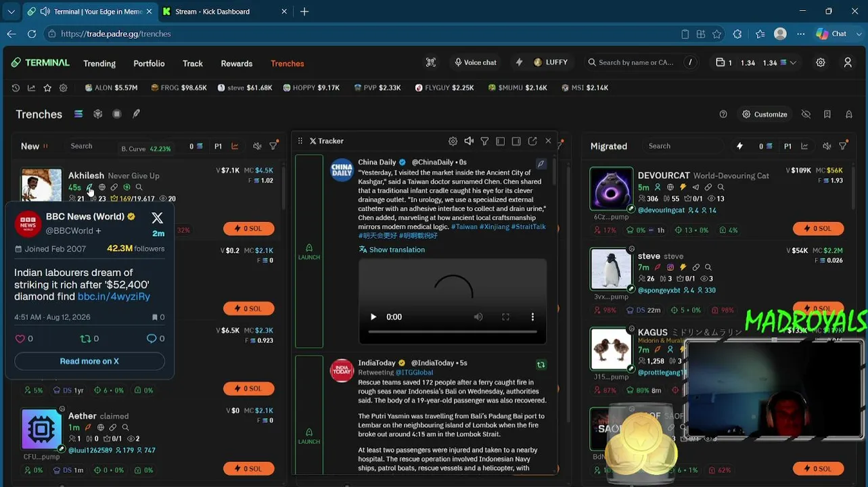Image resolution: width=868 pixels, height=487 pixels.
Task: Click the feather icon beside Trenches heading
Action: (136, 114)
